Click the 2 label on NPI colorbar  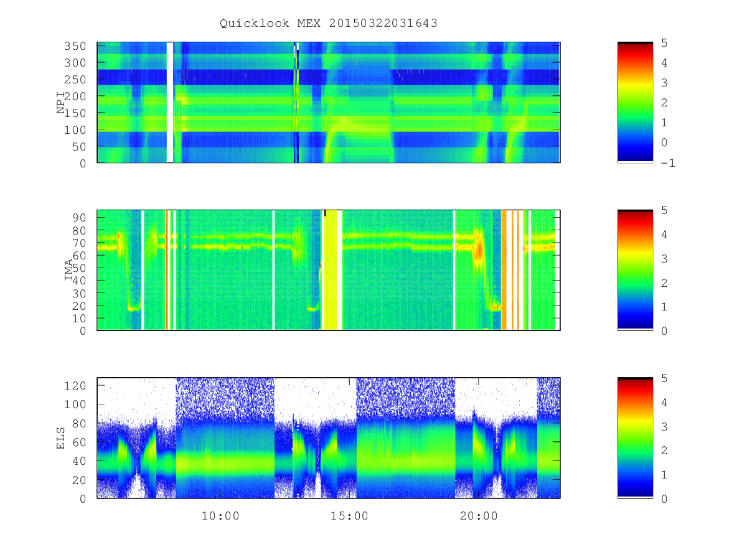click(x=664, y=103)
